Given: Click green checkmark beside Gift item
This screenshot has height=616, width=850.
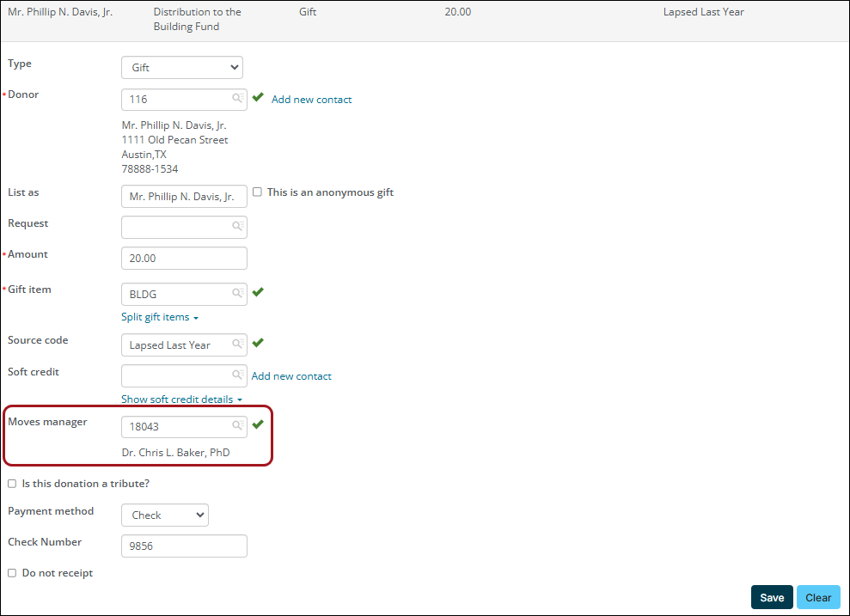Looking at the screenshot, I should [258, 292].
